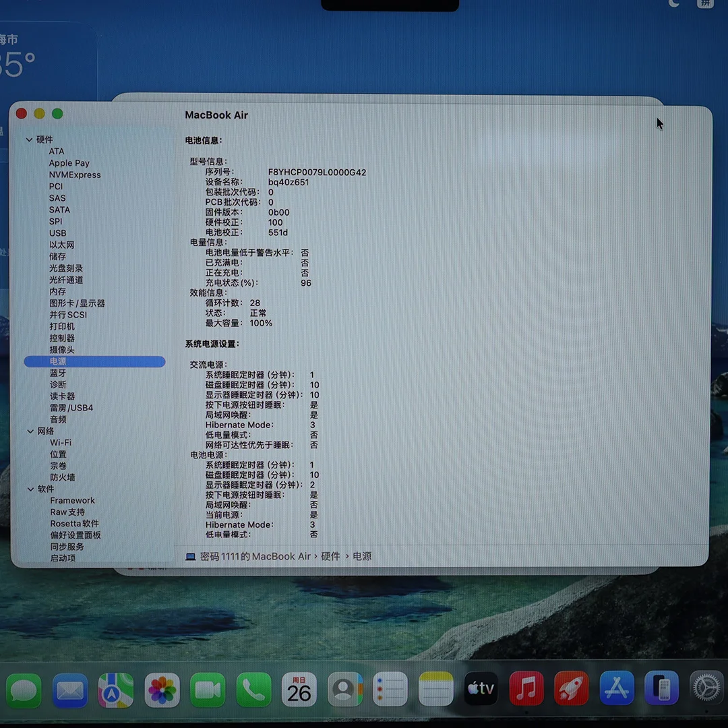Select Wi-Fi under 网络

click(61, 443)
